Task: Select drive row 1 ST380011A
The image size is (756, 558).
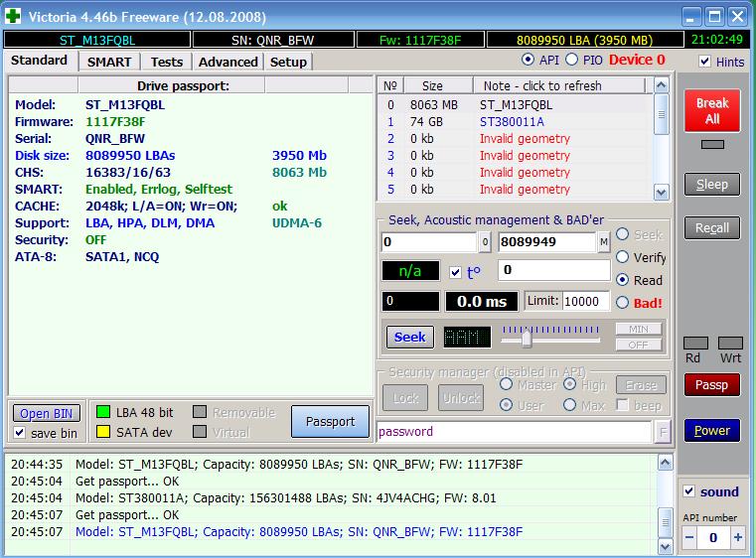Action: point(515,121)
